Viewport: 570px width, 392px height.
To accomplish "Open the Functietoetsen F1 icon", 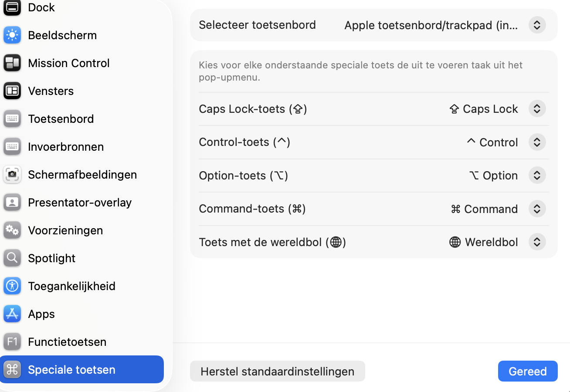I will coord(12,342).
